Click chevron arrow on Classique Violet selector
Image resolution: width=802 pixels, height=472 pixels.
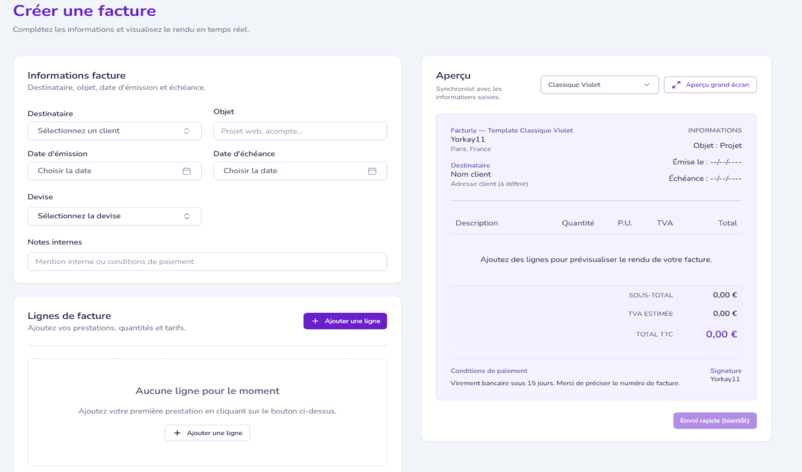pos(647,85)
